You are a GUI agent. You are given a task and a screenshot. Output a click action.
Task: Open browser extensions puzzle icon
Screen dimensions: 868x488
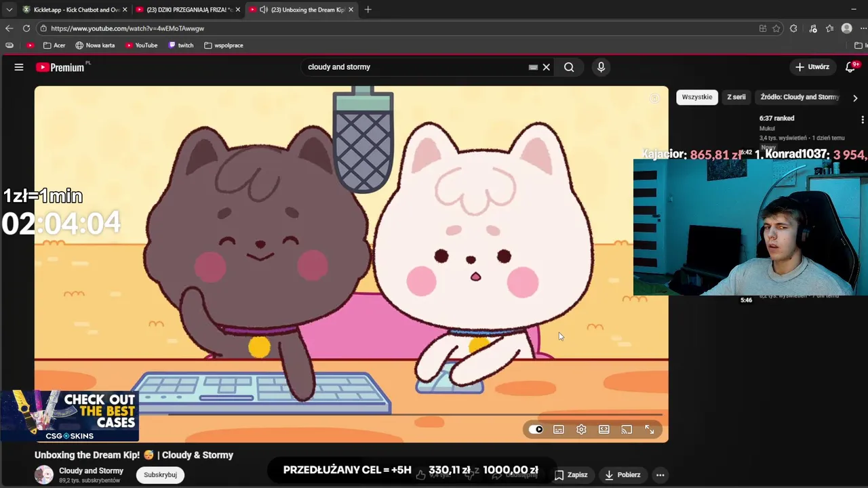click(x=793, y=28)
